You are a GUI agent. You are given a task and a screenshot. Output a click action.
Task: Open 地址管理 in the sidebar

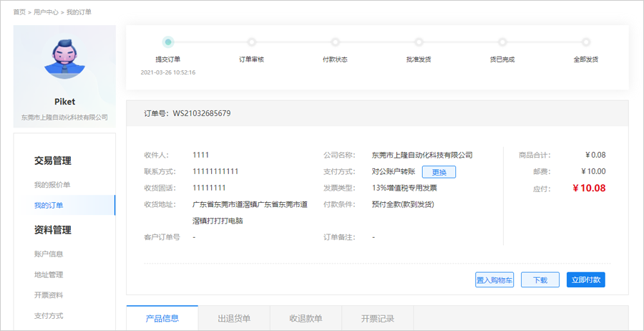(x=49, y=274)
